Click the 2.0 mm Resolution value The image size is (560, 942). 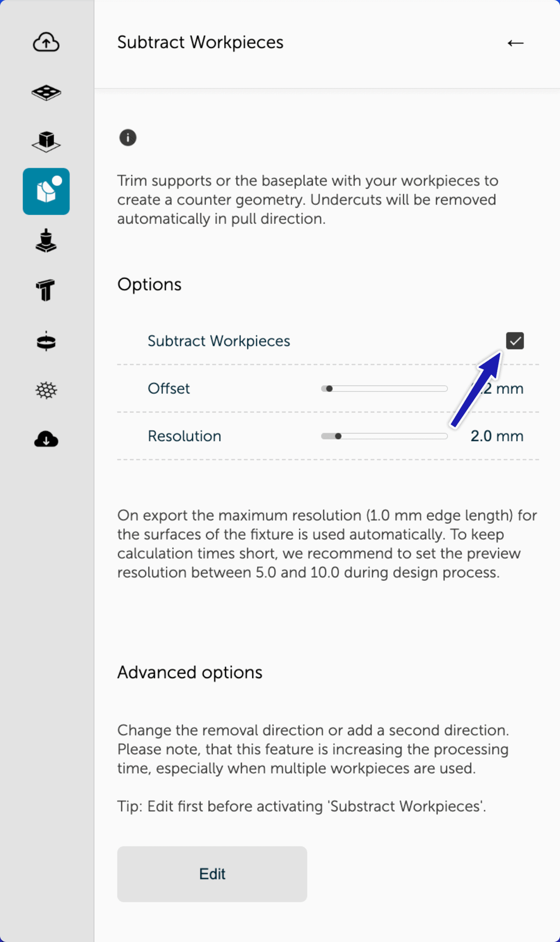[x=497, y=436]
